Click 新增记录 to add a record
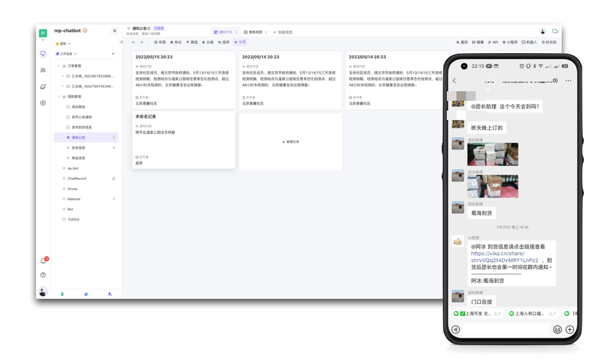The width and height of the screenshot is (615, 364). tap(290, 142)
